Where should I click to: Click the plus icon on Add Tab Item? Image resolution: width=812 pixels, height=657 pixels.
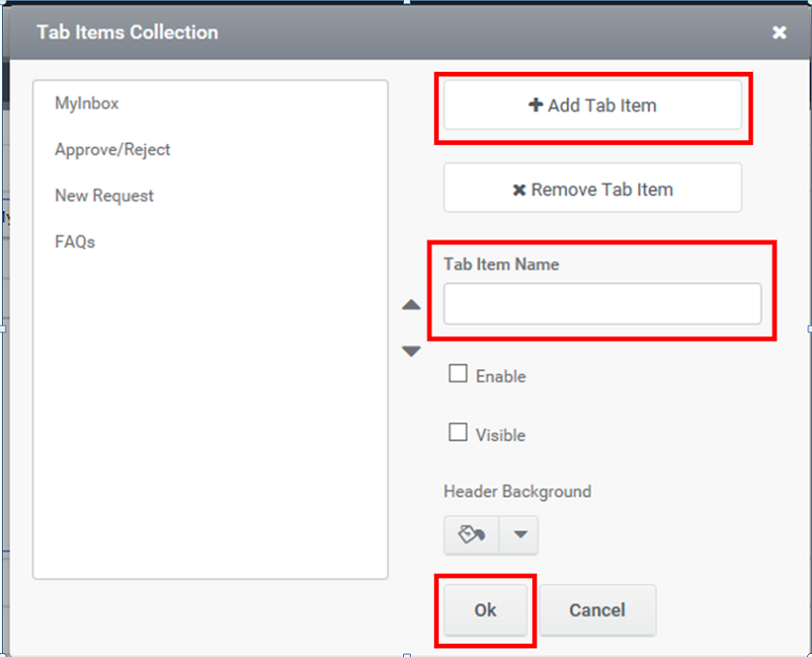tap(536, 105)
